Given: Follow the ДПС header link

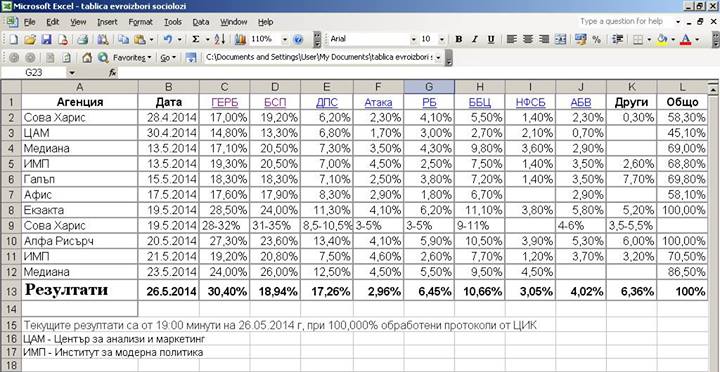Looking at the screenshot, I should point(327,102).
